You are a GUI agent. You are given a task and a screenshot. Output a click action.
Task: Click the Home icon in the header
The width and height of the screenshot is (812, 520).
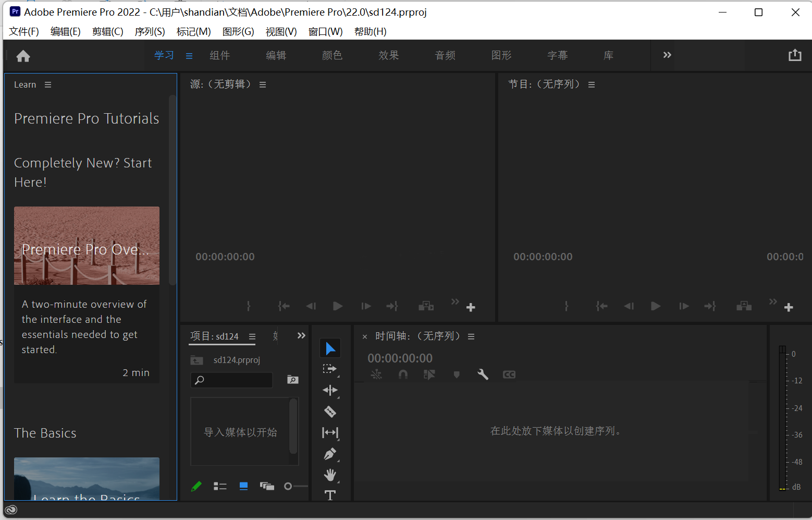tap(23, 55)
